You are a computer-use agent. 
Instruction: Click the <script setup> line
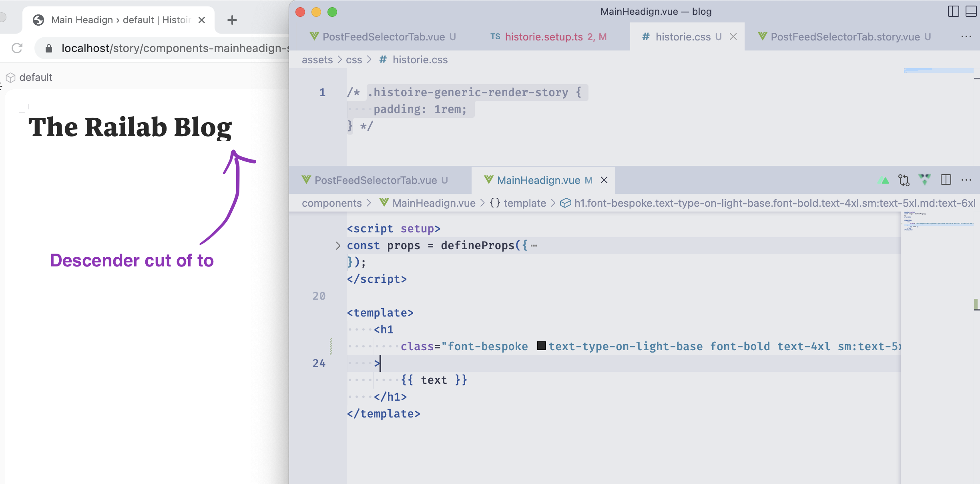394,229
